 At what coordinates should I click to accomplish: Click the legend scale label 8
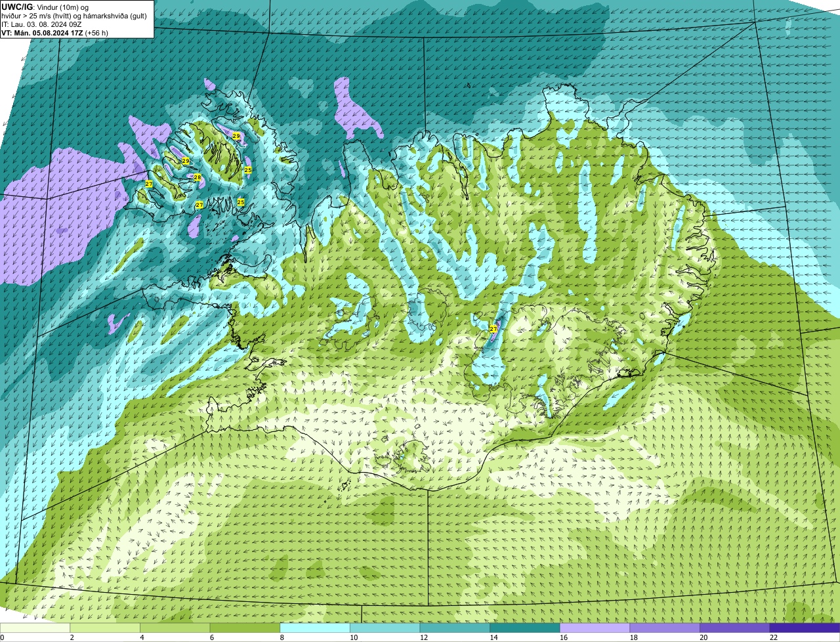point(282,637)
